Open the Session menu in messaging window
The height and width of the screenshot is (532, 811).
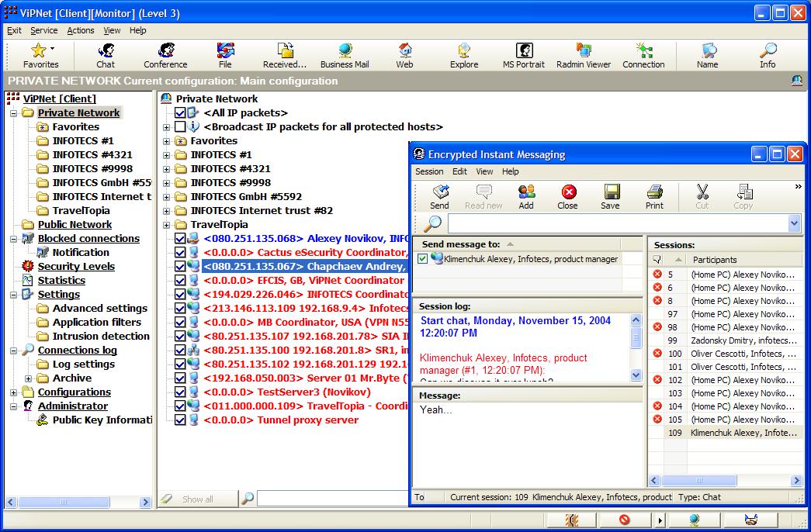point(429,171)
